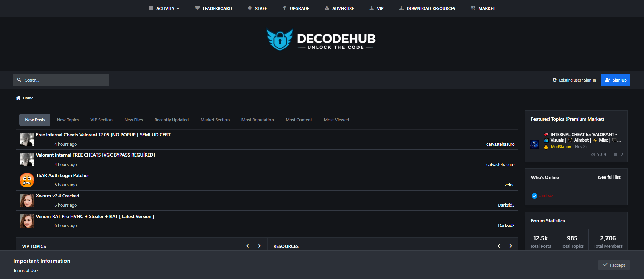The image size is (644, 279).
Task: Click zelda's angry emoji avatar
Action: point(27,180)
